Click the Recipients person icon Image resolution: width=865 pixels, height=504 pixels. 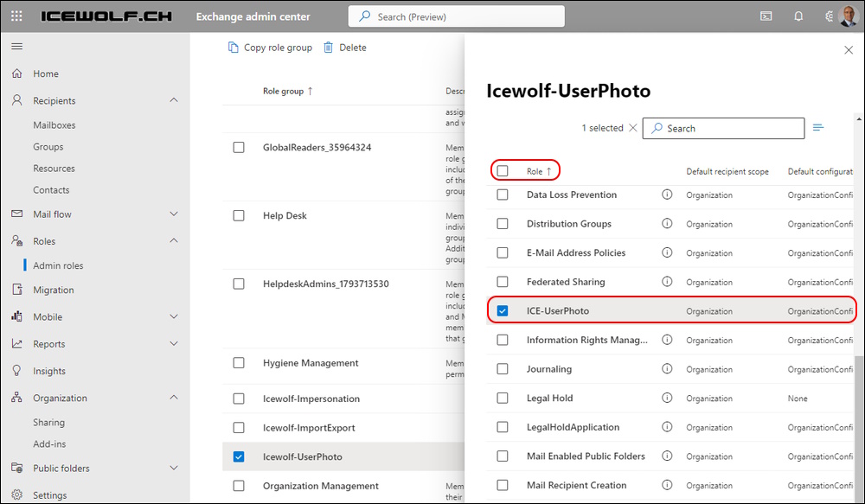[17, 100]
